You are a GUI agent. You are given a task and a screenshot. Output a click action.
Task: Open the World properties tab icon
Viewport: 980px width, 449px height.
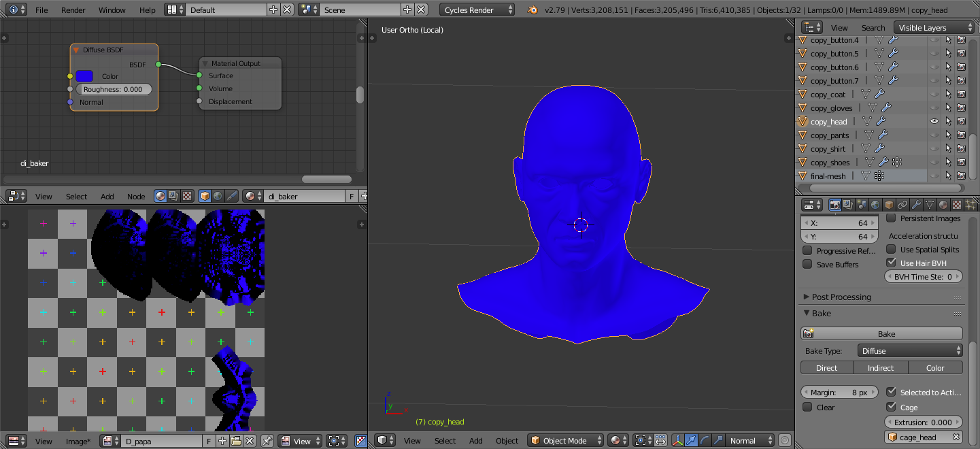tap(875, 204)
